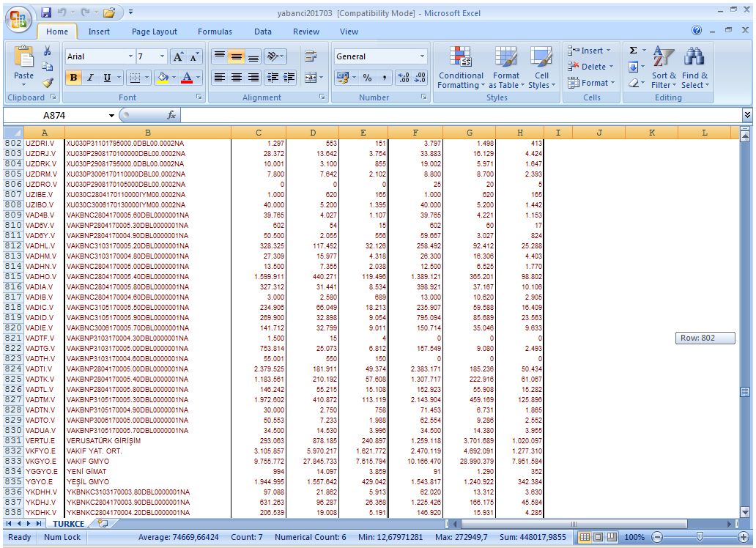This screenshot has height=548, width=756.
Task: Open Find & Select menu
Action: [x=694, y=67]
